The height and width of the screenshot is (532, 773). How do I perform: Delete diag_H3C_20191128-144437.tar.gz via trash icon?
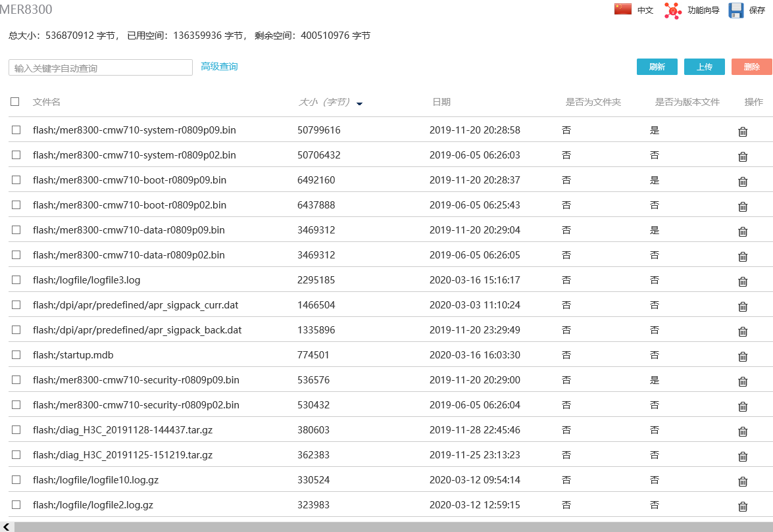pyautogui.click(x=743, y=431)
